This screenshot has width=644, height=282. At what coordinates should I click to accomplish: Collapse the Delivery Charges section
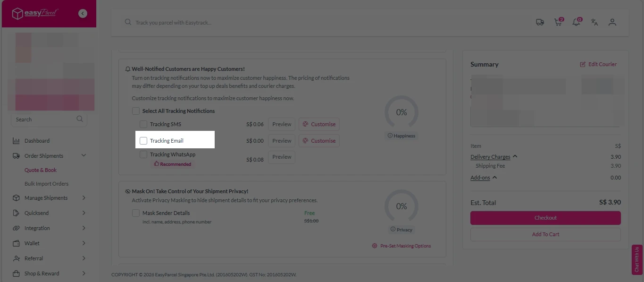pyautogui.click(x=515, y=157)
